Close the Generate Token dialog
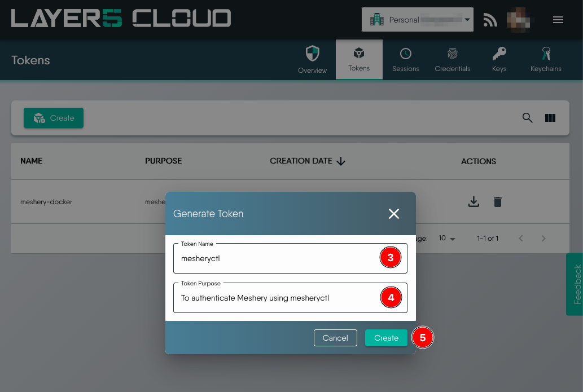The width and height of the screenshot is (583, 392). coord(394,214)
